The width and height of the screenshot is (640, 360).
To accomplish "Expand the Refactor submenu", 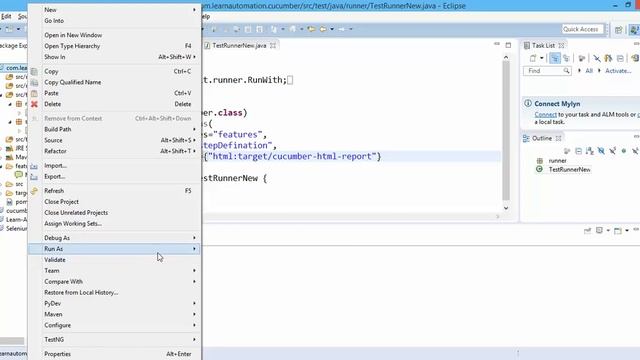I will (114, 151).
